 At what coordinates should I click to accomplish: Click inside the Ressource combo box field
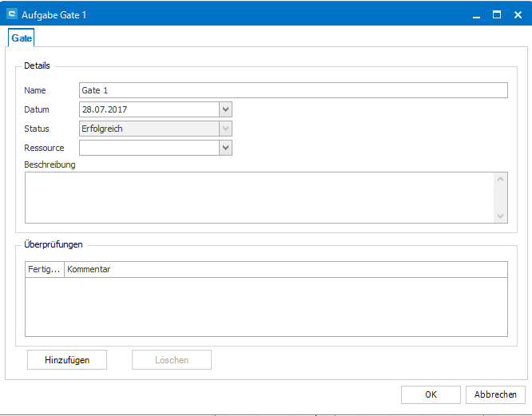[x=149, y=148]
